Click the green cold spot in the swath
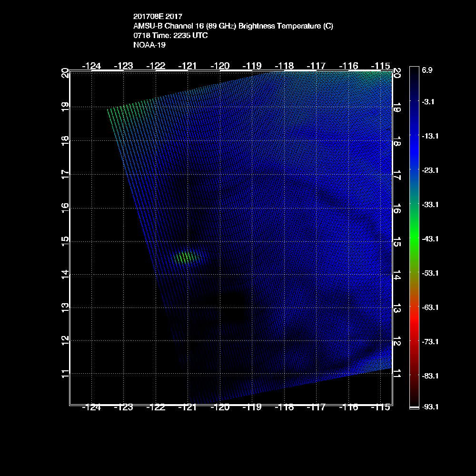 [186, 258]
